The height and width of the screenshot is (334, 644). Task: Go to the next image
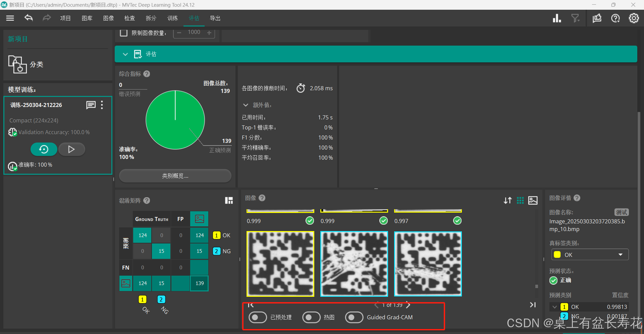click(408, 305)
